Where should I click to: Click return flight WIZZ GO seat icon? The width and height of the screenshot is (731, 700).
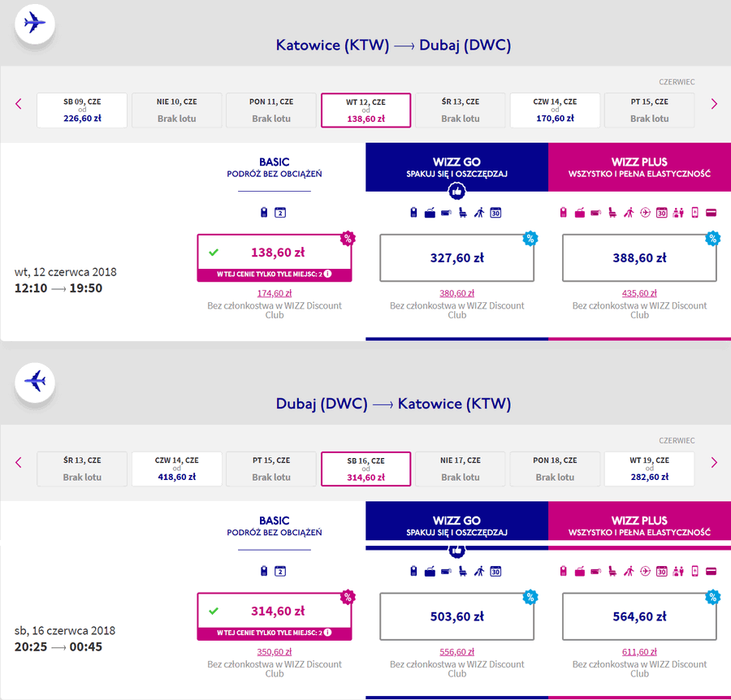tap(462, 572)
